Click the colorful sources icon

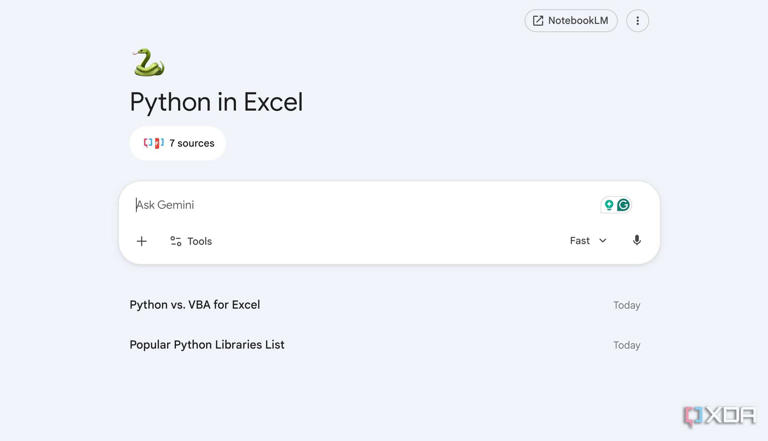point(153,143)
